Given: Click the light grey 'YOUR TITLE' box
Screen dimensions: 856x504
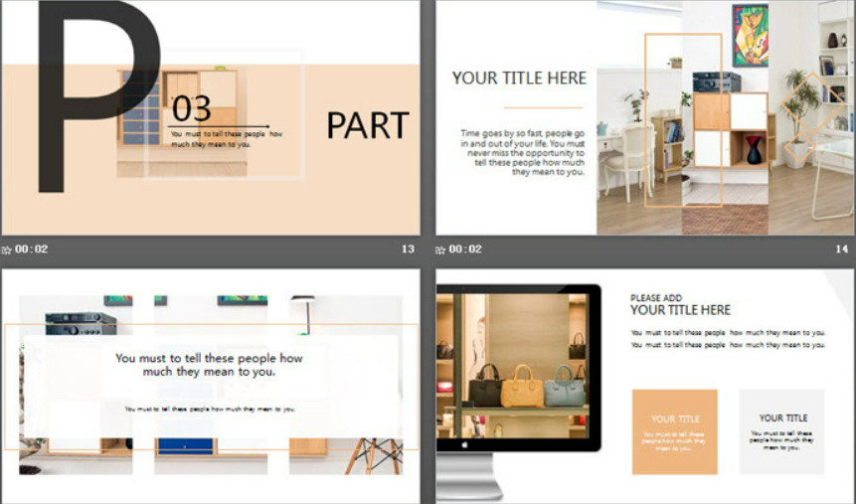Looking at the screenshot, I should pos(782,431).
